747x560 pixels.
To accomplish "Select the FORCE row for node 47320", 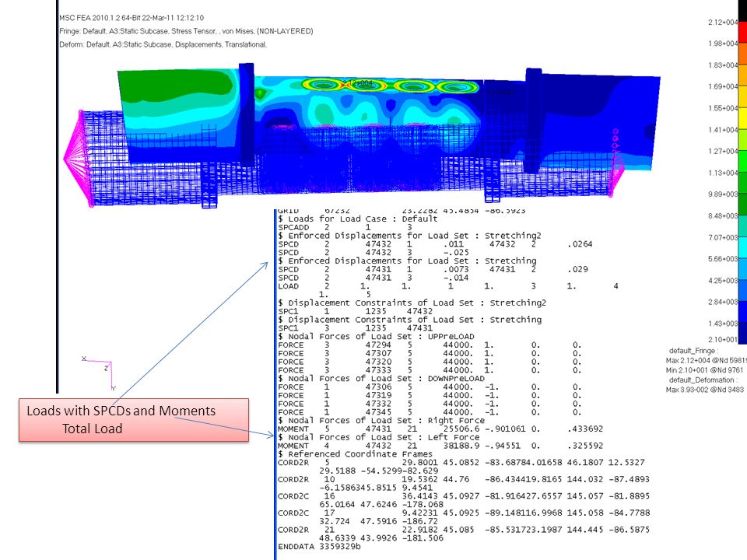I will click(x=430, y=362).
